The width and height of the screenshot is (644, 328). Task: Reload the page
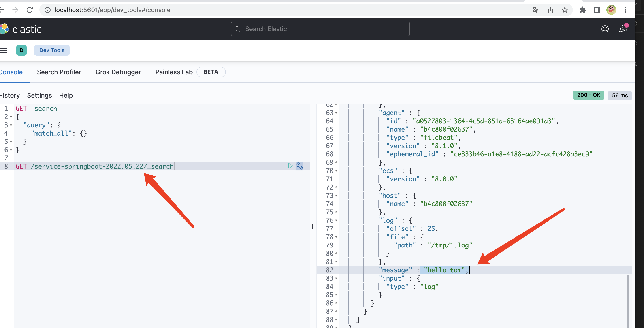click(x=30, y=10)
